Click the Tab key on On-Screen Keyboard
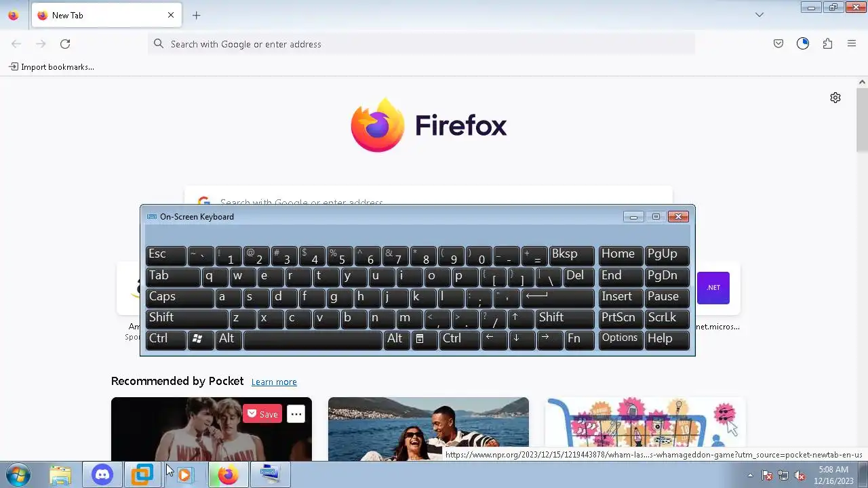 173,277
